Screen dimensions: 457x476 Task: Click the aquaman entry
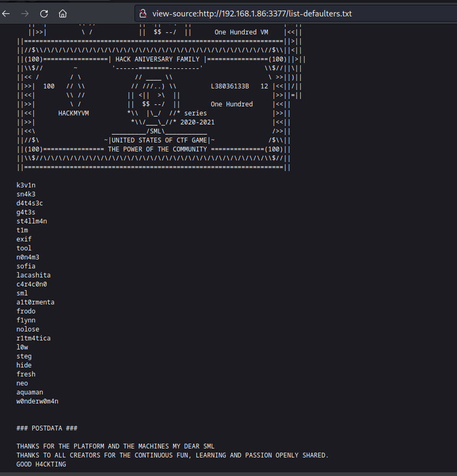tap(30, 392)
